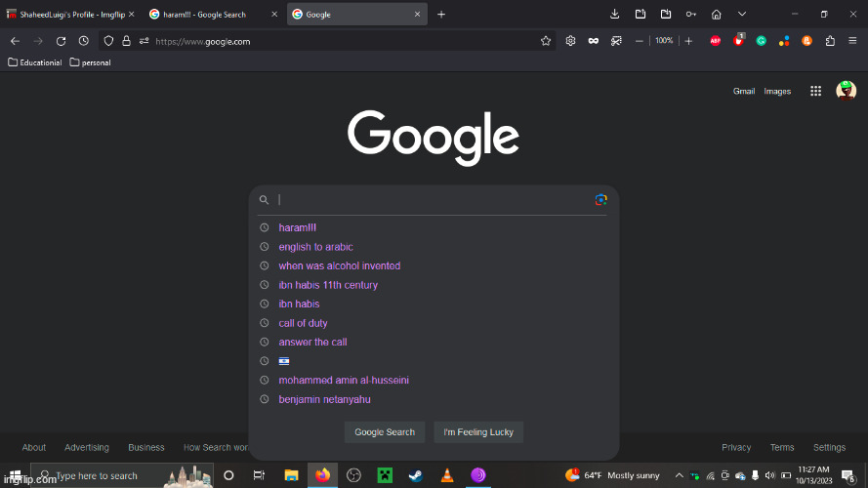
Task: Launch VLC from the taskbar
Action: point(446,475)
